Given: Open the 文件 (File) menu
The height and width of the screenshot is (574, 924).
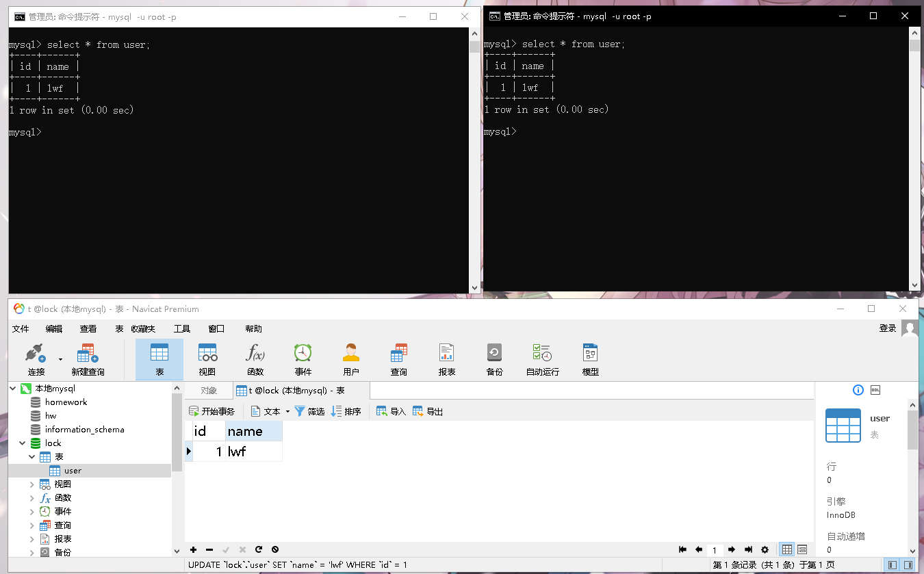Looking at the screenshot, I should tap(21, 328).
